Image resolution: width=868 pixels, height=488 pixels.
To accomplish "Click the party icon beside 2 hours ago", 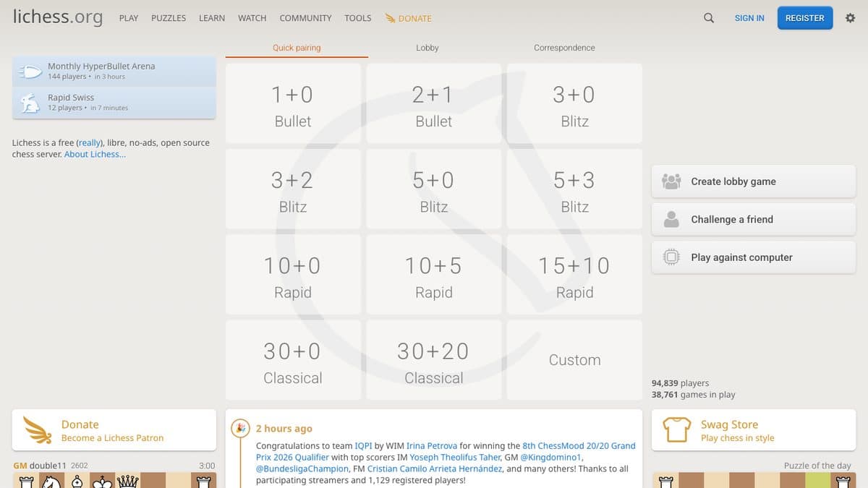I will pyautogui.click(x=240, y=428).
